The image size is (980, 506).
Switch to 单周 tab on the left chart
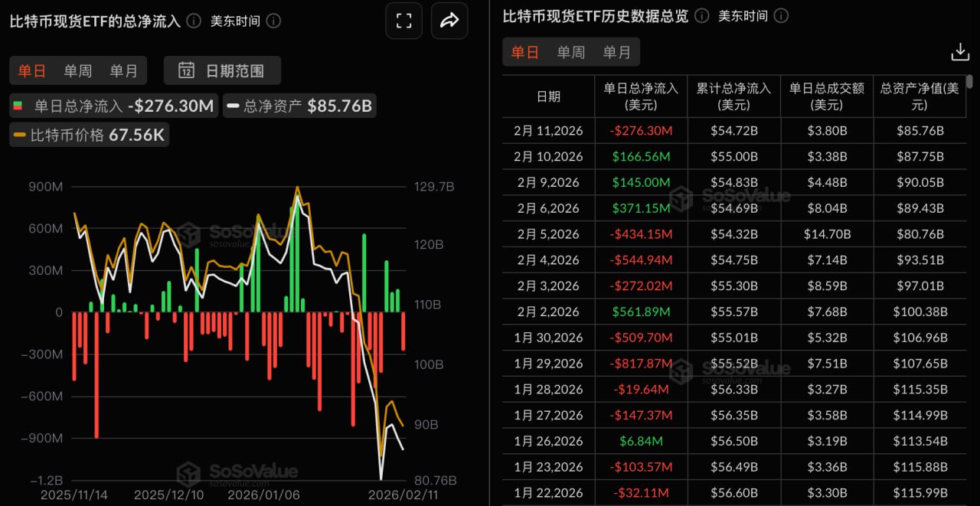(x=77, y=70)
